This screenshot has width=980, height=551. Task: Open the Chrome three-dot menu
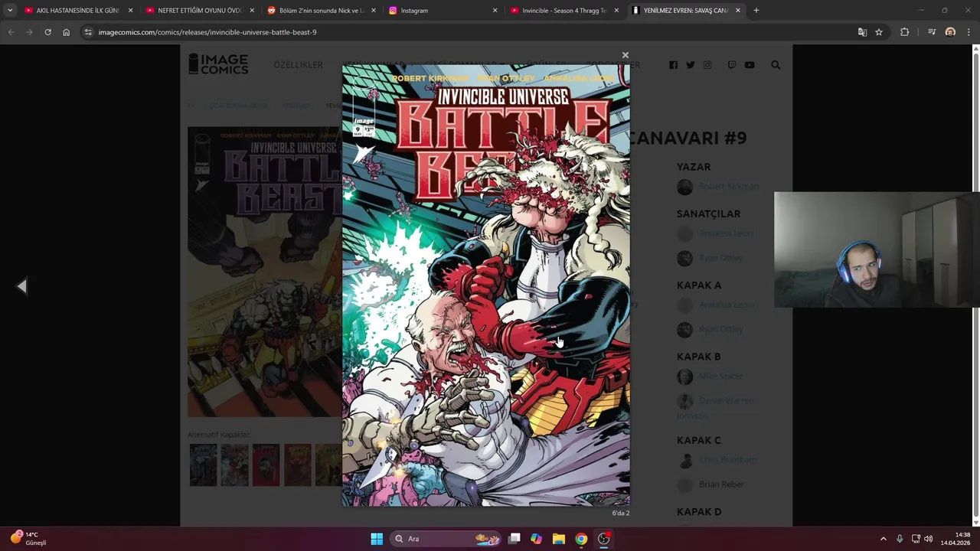(969, 32)
